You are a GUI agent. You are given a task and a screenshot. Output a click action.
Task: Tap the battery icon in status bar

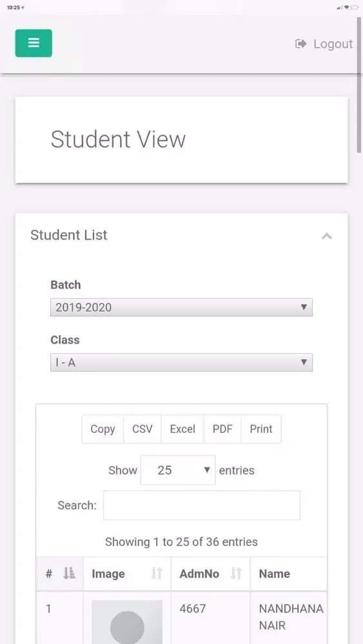(355, 7)
